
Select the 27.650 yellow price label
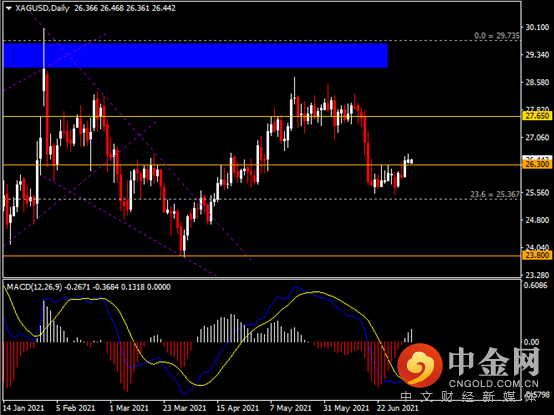[x=537, y=116]
